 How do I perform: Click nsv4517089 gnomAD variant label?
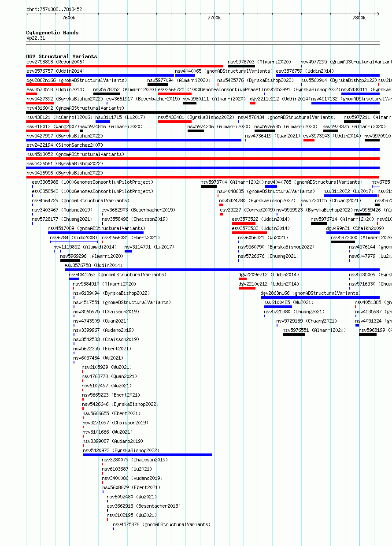[96, 229]
